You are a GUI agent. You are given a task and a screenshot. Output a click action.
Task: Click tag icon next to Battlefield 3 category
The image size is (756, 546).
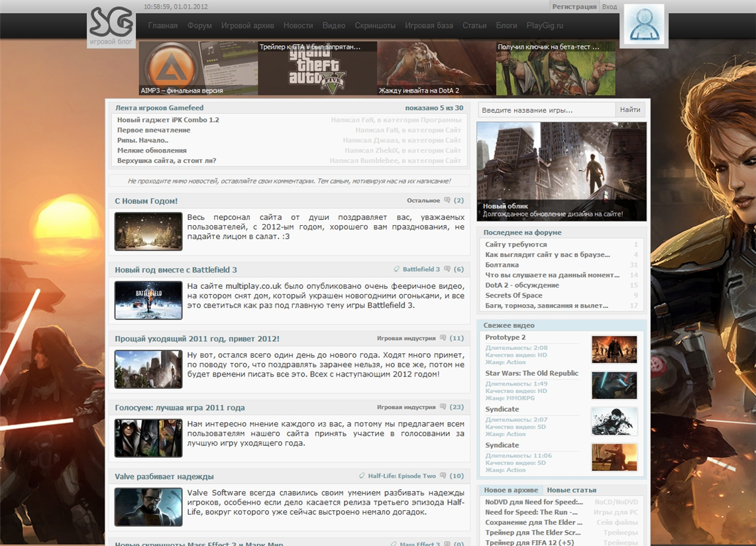coord(396,270)
